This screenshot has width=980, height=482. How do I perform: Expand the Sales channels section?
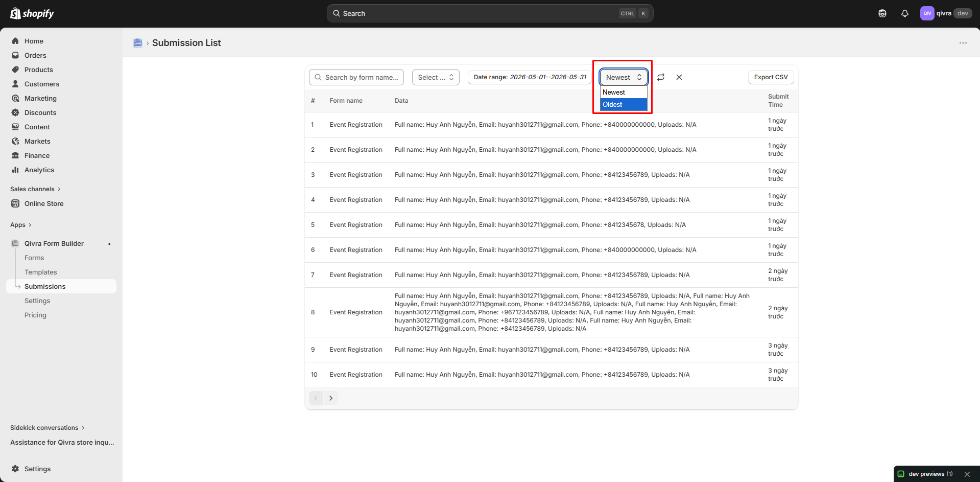tap(35, 189)
